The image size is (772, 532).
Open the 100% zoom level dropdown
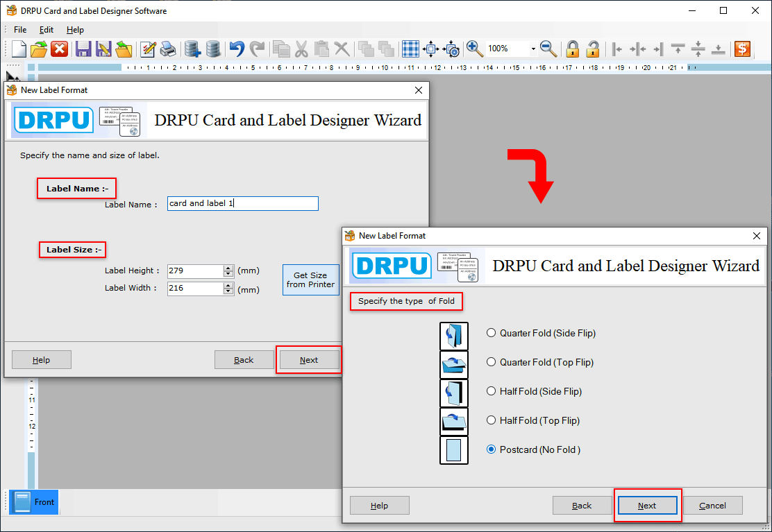pyautogui.click(x=532, y=49)
